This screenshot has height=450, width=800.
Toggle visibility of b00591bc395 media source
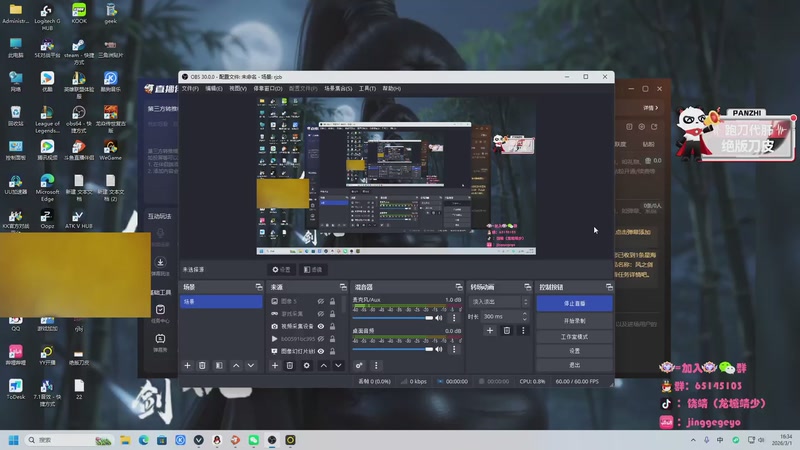coord(320,339)
